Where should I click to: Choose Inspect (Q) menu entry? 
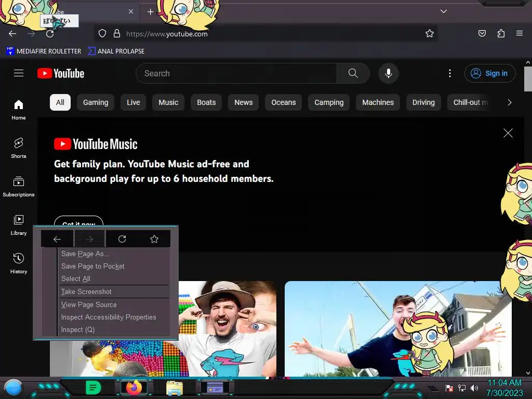click(x=113, y=330)
